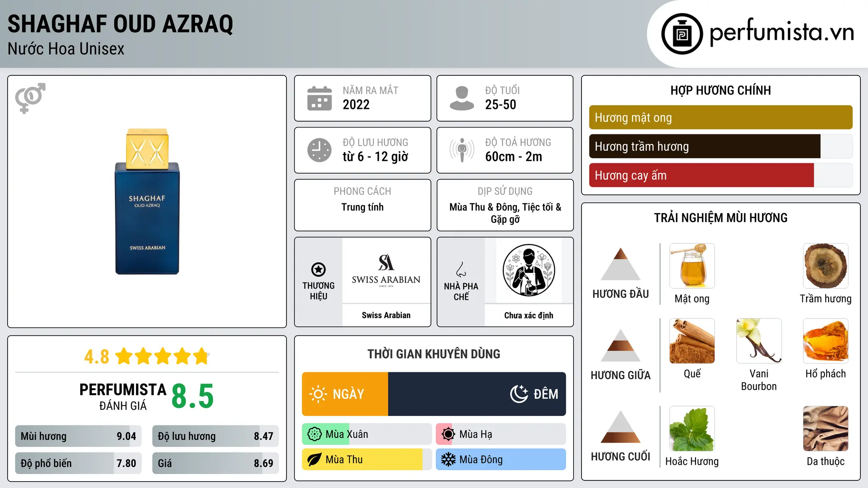
Task: Click the NGÀY label in orange segment
Action: click(x=348, y=394)
